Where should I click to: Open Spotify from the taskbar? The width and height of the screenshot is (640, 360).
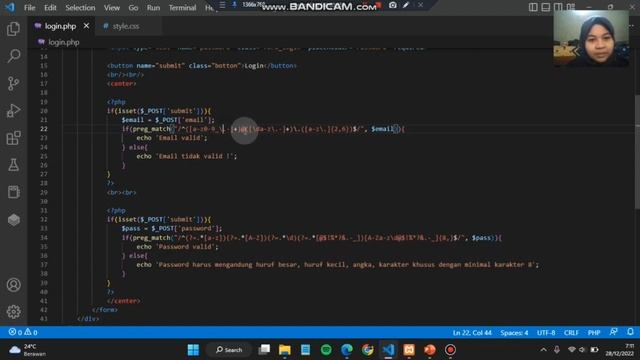pyautogui.click(x=326, y=350)
